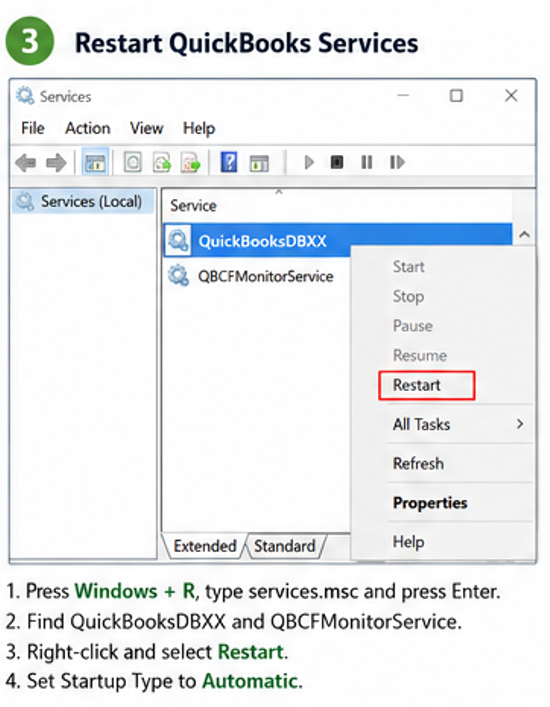Screen dimensions: 550x707
Task: Click the Back arrow in Services toolbar
Action: (x=26, y=162)
